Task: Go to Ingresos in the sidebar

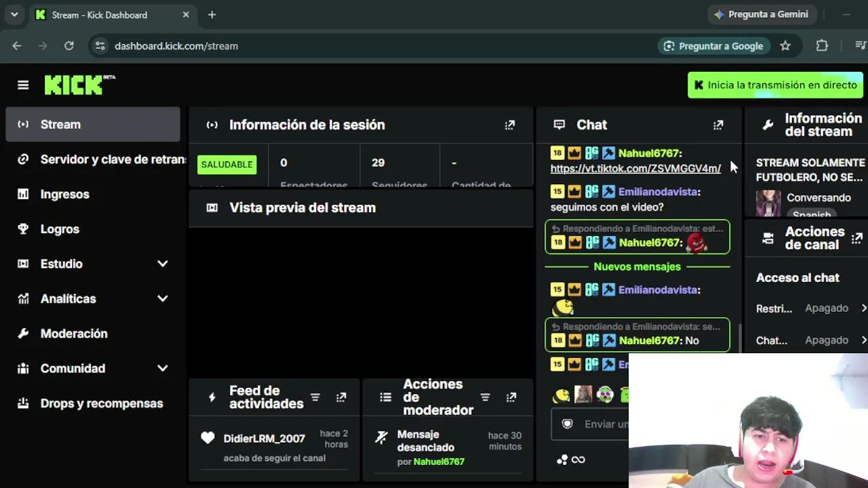Action: click(x=94, y=195)
